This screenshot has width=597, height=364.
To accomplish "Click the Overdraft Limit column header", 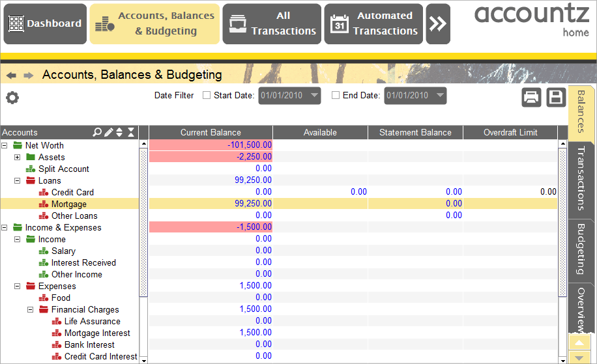I will click(510, 132).
